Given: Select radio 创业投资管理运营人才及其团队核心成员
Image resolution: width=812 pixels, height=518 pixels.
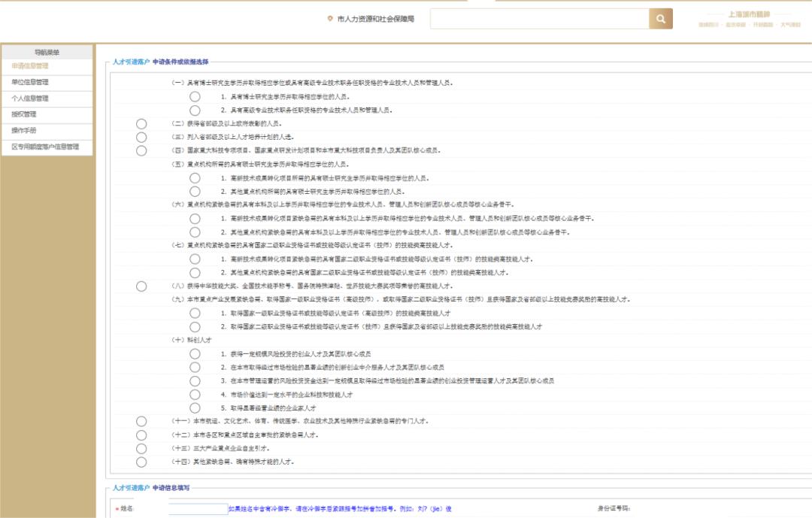Looking at the screenshot, I should click(x=195, y=380).
